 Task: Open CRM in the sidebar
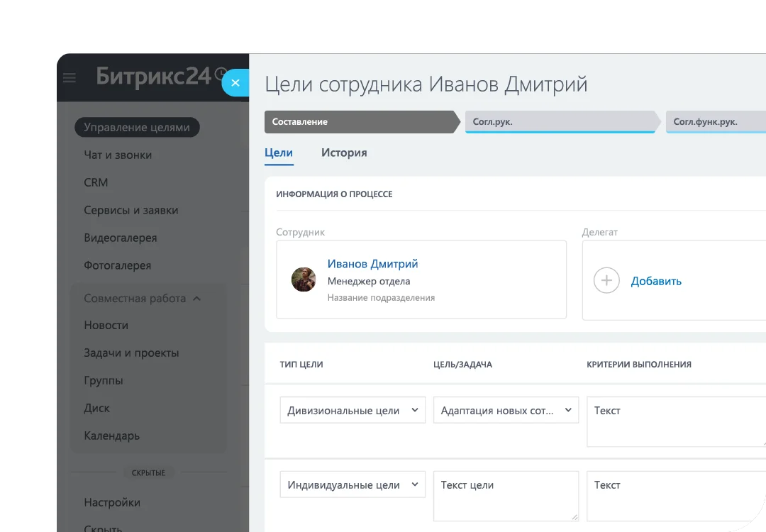[x=96, y=182]
